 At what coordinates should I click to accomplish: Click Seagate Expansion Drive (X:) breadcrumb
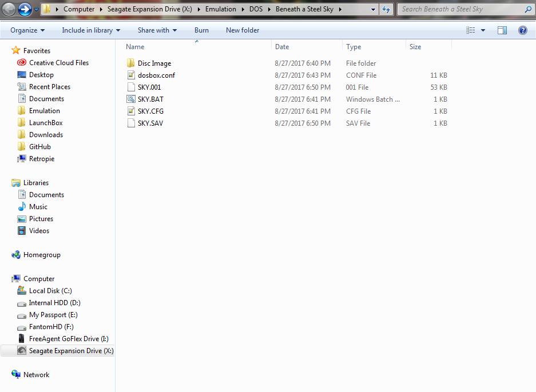150,9
